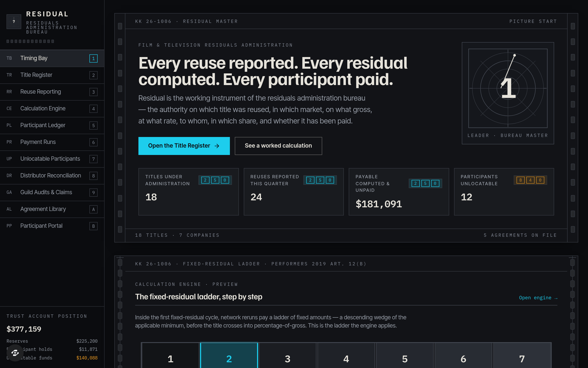Viewport: 588px width, 368px height.
Task: Select ladder step 4
Action: [346, 355]
